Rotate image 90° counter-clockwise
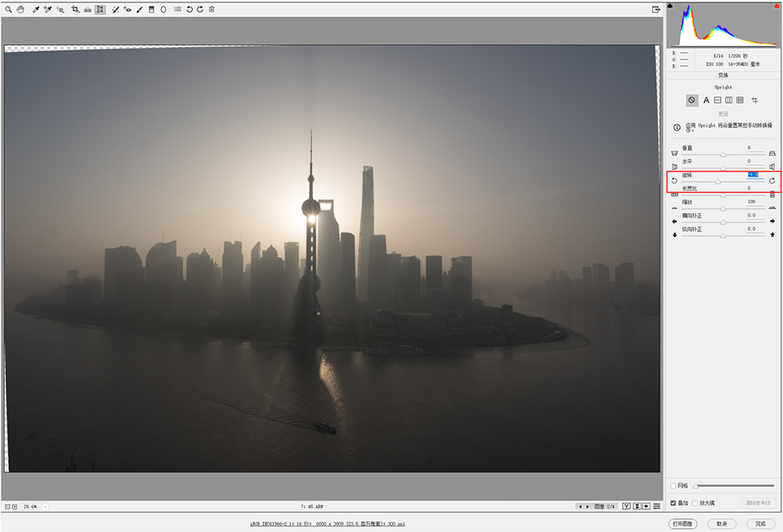The height and width of the screenshot is (532, 783). click(190, 10)
